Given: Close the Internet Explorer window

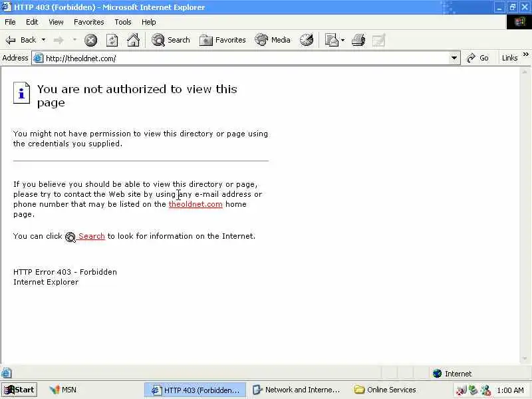Looking at the screenshot, I should tap(525, 7).
